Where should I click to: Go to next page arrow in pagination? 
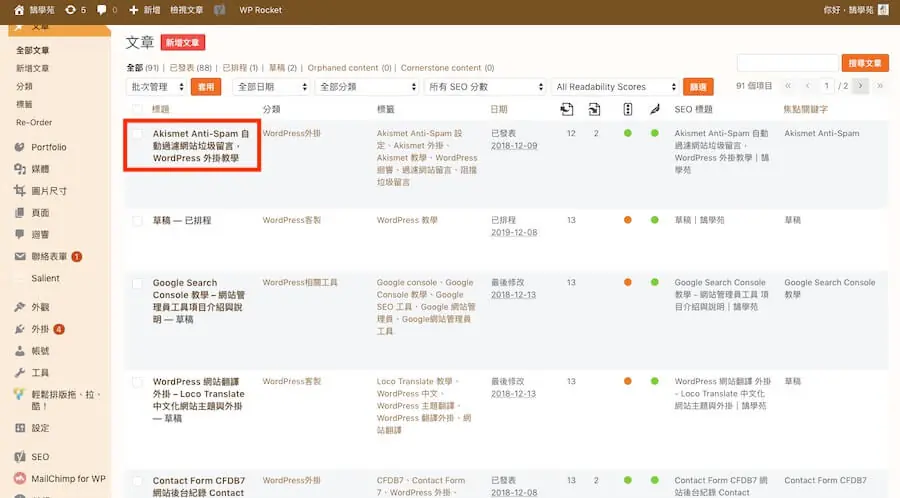tap(860, 86)
